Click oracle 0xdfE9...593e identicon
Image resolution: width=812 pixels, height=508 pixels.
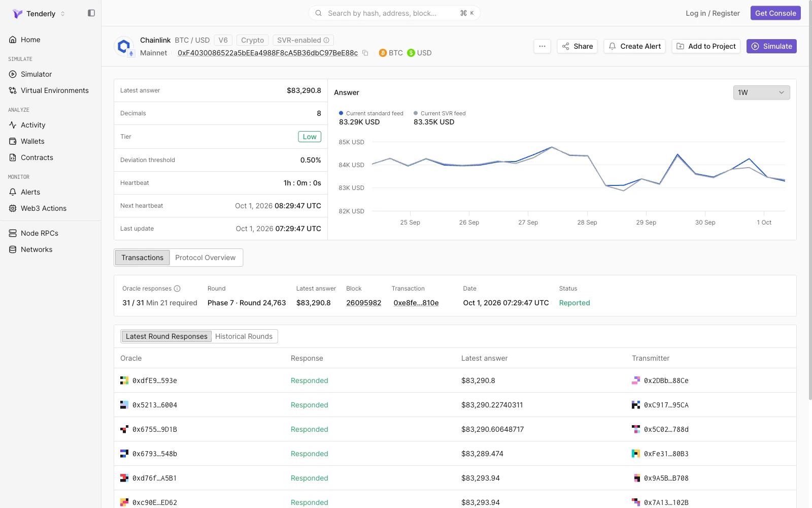(x=124, y=380)
